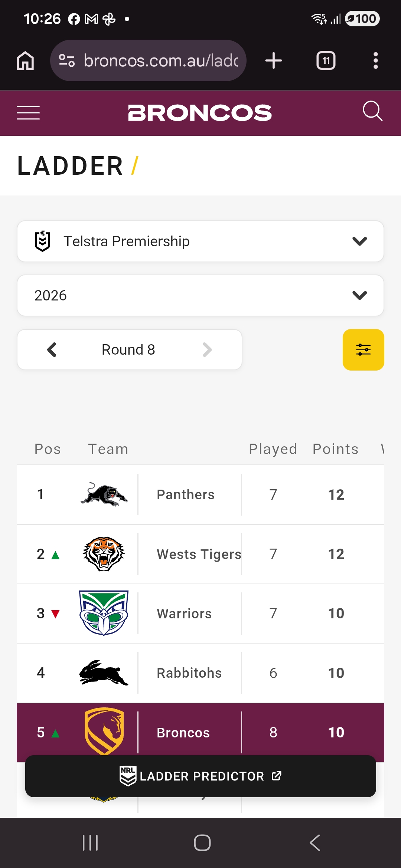This screenshot has width=401, height=868.
Task: Open browser three-dot overflow menu
Action: [x=376, y=60]
